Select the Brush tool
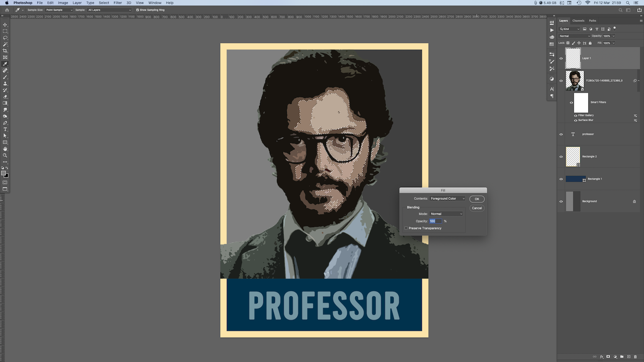Image resolution: width=644 pixels, height=362 pixels. pos(5,77)
